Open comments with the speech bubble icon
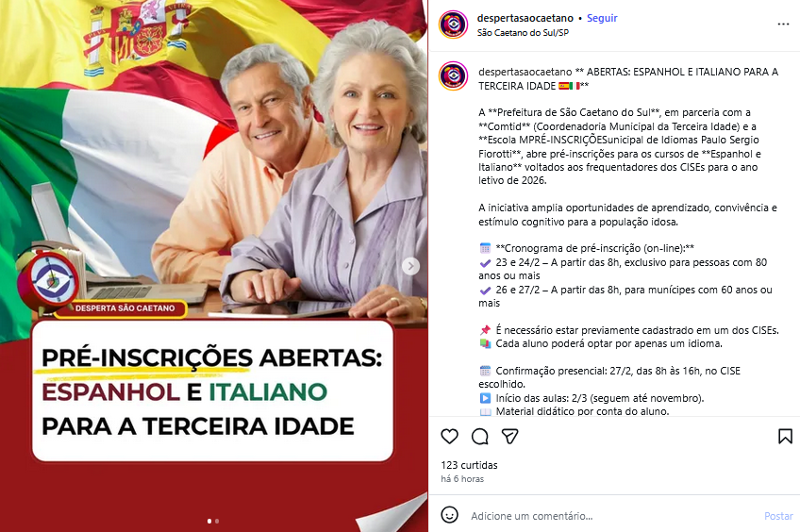This screenshot has height=532, width=800. click(479, 437)
